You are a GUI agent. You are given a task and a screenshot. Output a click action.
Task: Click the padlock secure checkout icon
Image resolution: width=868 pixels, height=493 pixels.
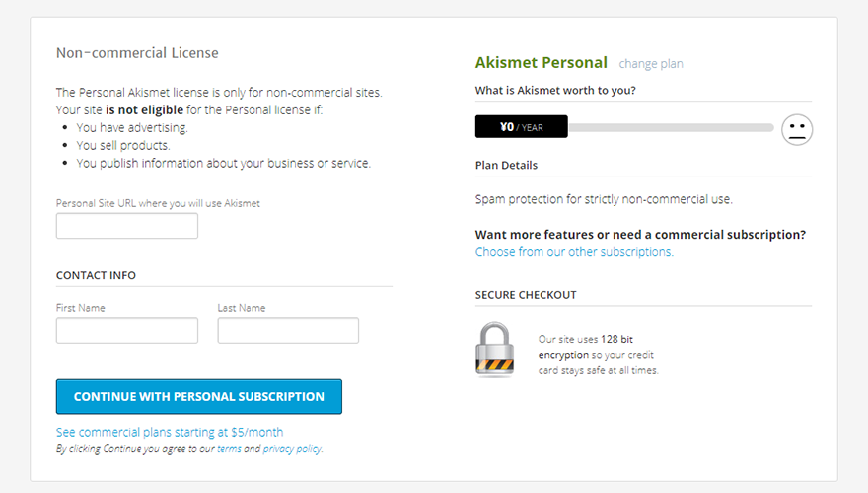click(495, 350)
